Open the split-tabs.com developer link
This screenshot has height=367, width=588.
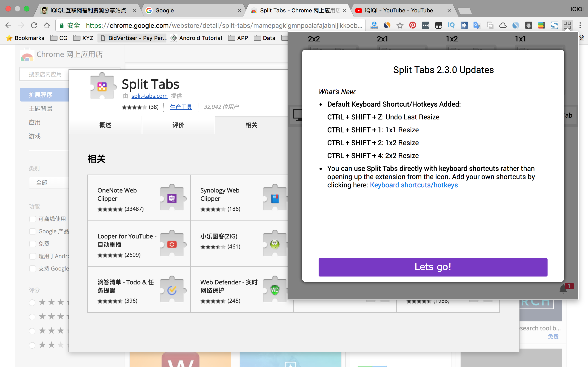click(149, 96)
